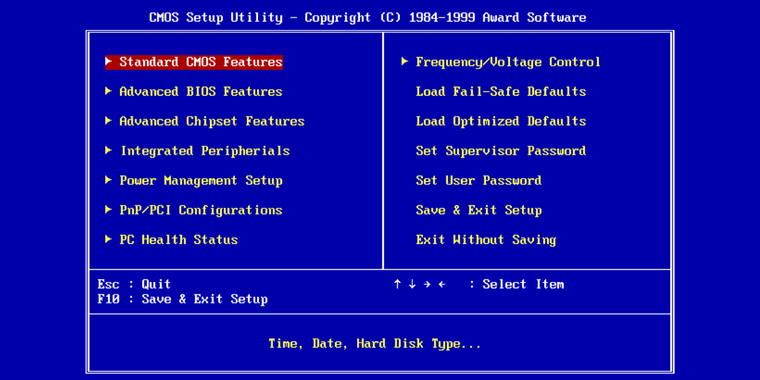Select PC Health Status entry
Image resolution: width=760 pixels, height=380 pixels.
click(x=178, y=239)
